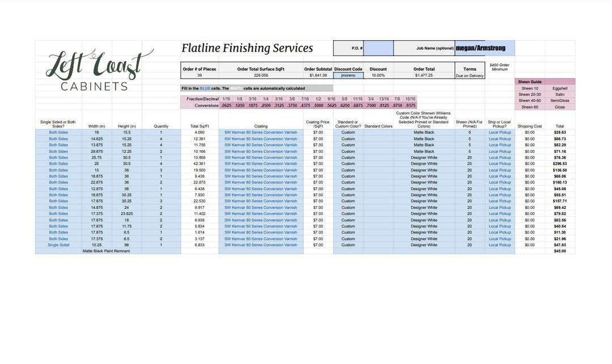Viewport: 612px width, 364px height.
Task: Select the row total '$160.13'
Action: point(560,182)
